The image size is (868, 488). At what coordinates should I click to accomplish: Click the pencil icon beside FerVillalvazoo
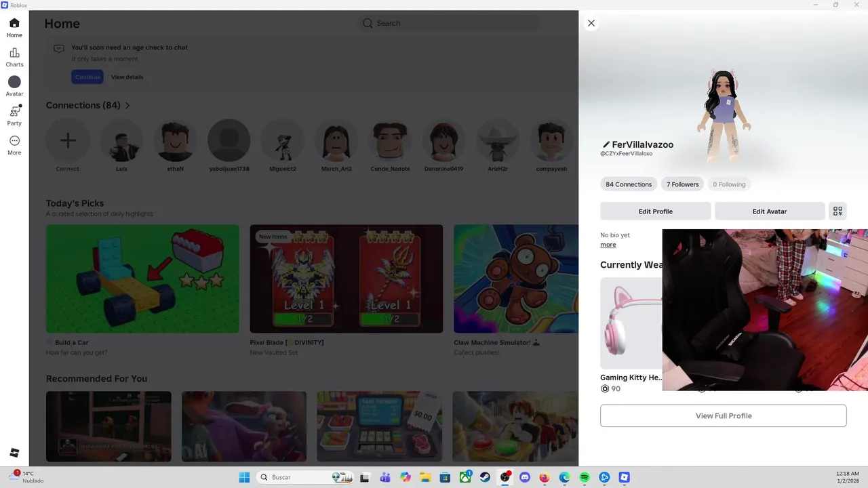[x=606, y=144]
